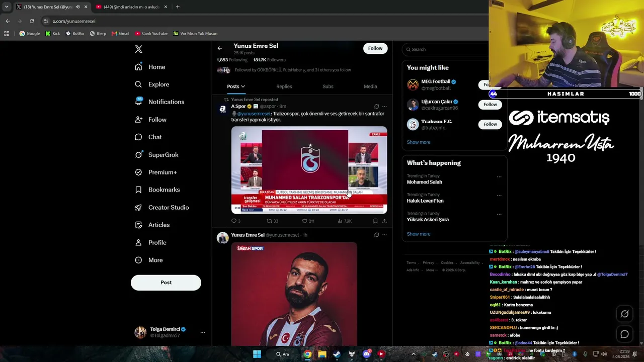The image size is (644, 362).
Task: Open Bookmarks in the sidebar
Action: 157,190
